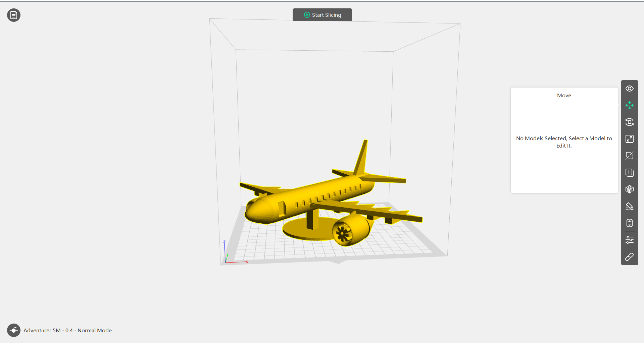Click the 'No Models Selected' message

564,142
